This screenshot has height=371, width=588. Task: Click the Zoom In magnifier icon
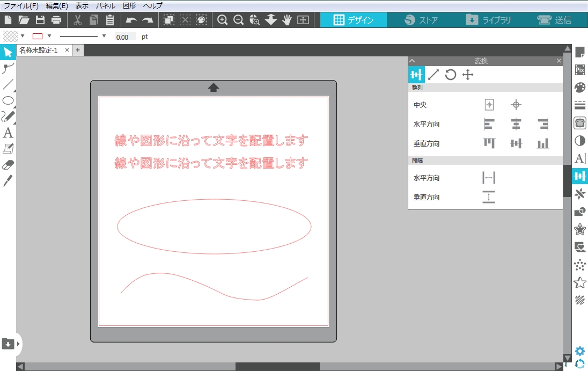pyautogui.click(x=222, y=20)
